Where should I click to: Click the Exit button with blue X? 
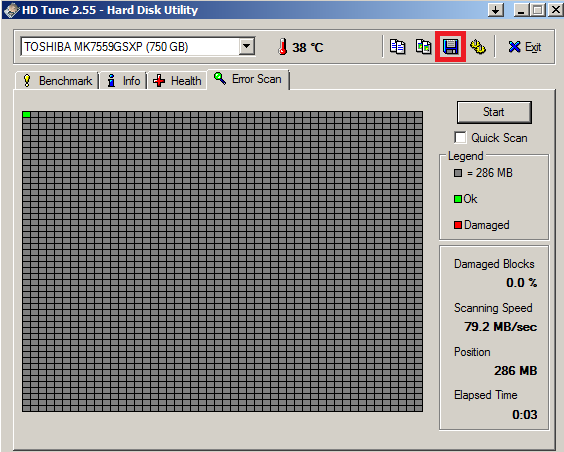[524, 47]
